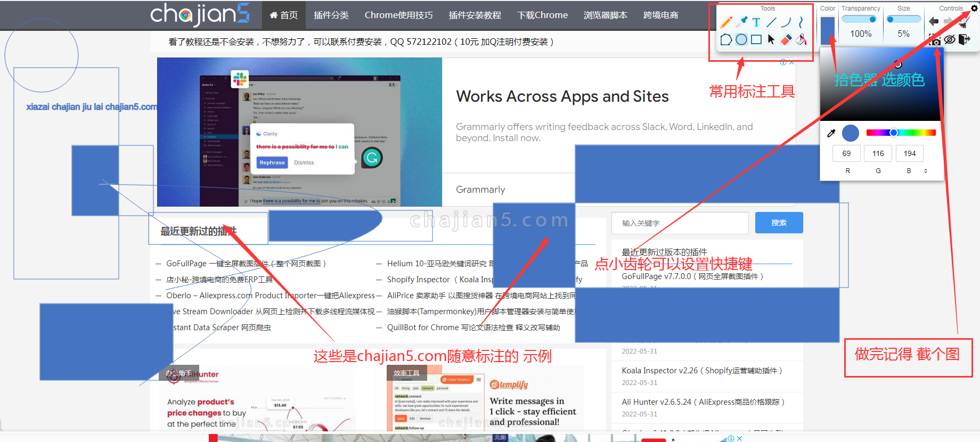Activate the color picker eyedropper button
This screenshot has height=442, width=980.
[x=831, y=133]
